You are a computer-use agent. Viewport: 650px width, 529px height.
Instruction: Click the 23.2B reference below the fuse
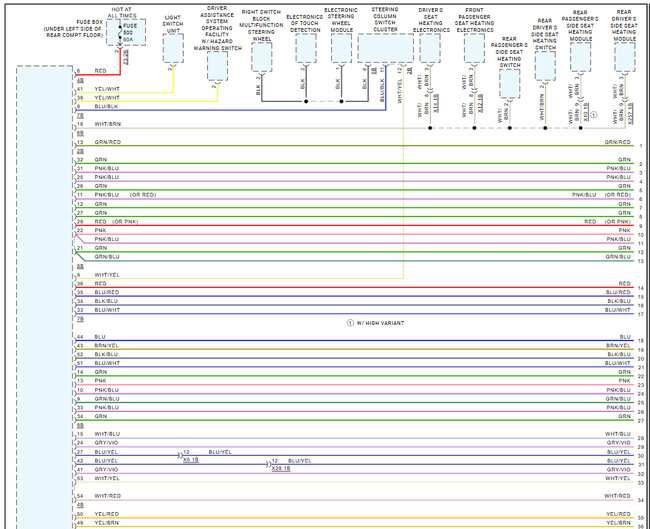coord(126,57)
